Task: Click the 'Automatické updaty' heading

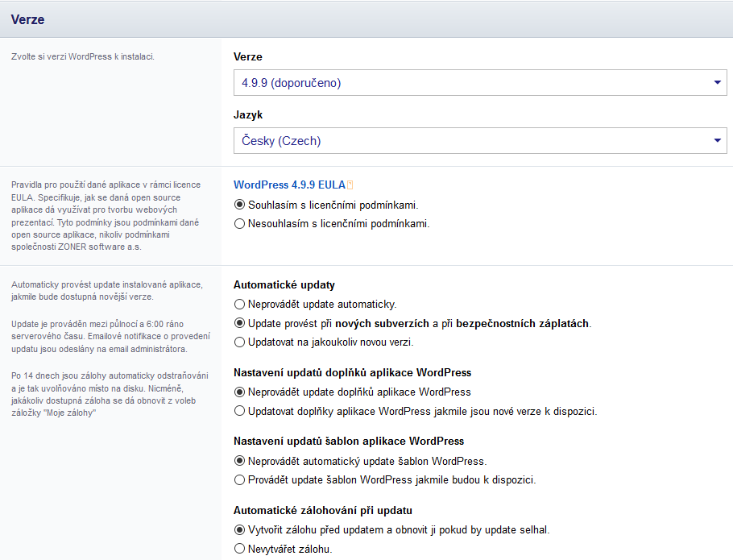Action: pos(284,285)
